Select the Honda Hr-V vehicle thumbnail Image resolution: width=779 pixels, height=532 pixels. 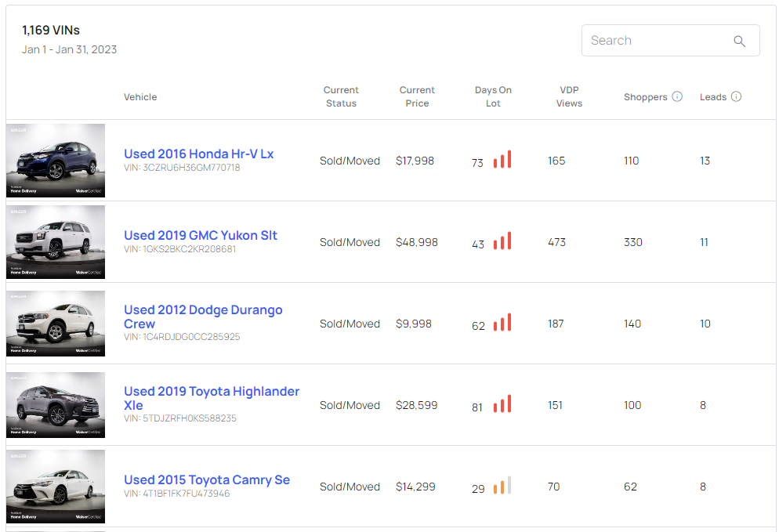click(x=56, y=161)
